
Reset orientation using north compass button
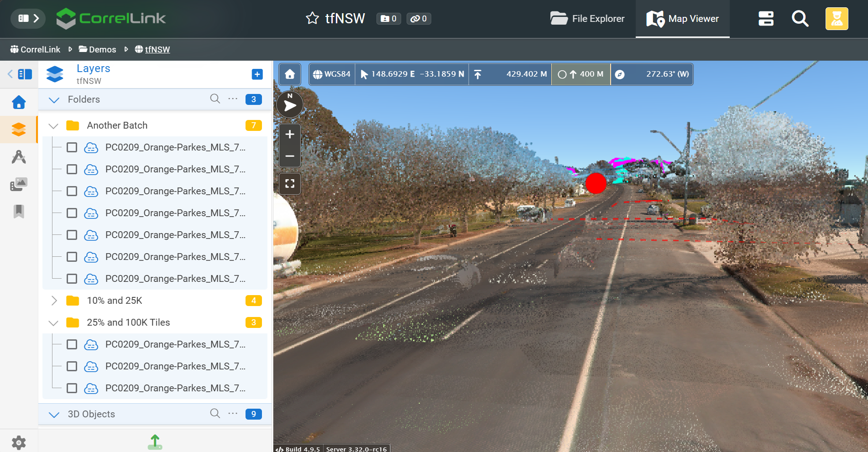point(290,105)
